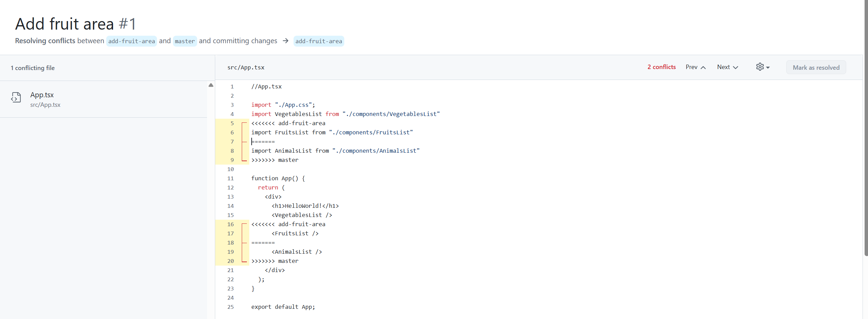Click the Mark as resolved button
Screen dimensions: 868x319
(x=816, y=67)
